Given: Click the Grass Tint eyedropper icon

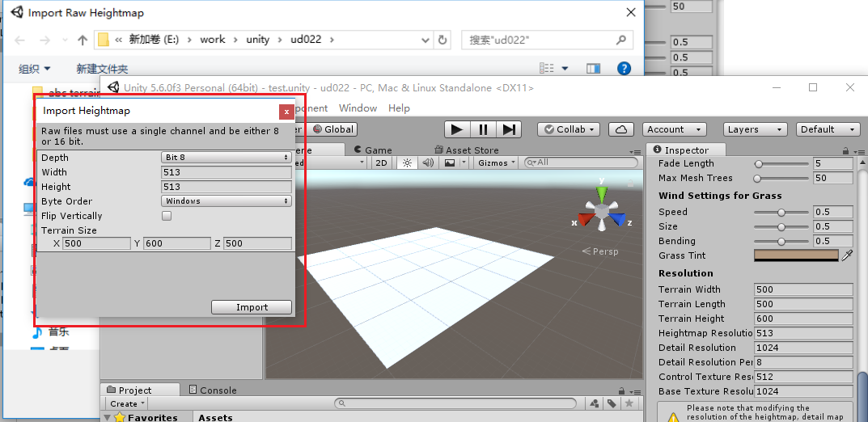Looking at the screenshot, I should (x=847, y=255).
